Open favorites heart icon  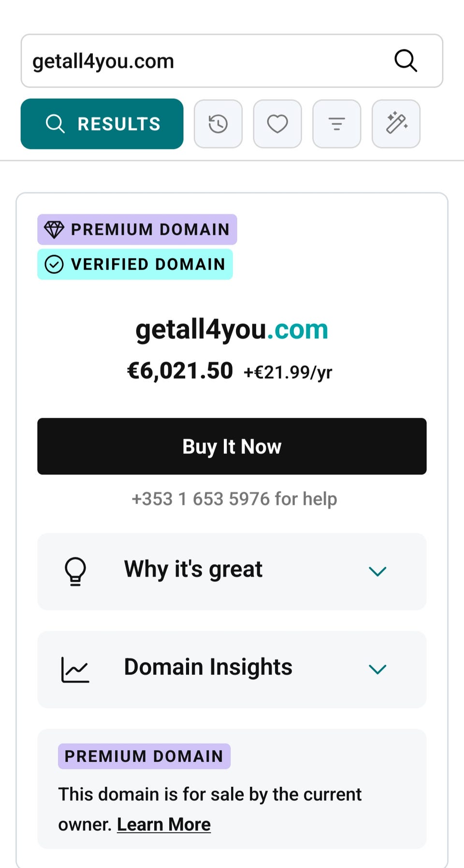point(277,124)
